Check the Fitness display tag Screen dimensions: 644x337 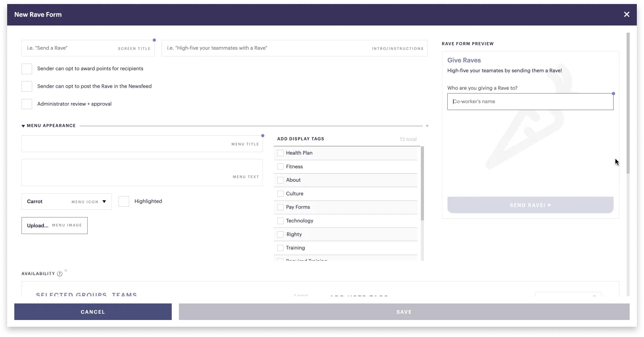[280, 166]
